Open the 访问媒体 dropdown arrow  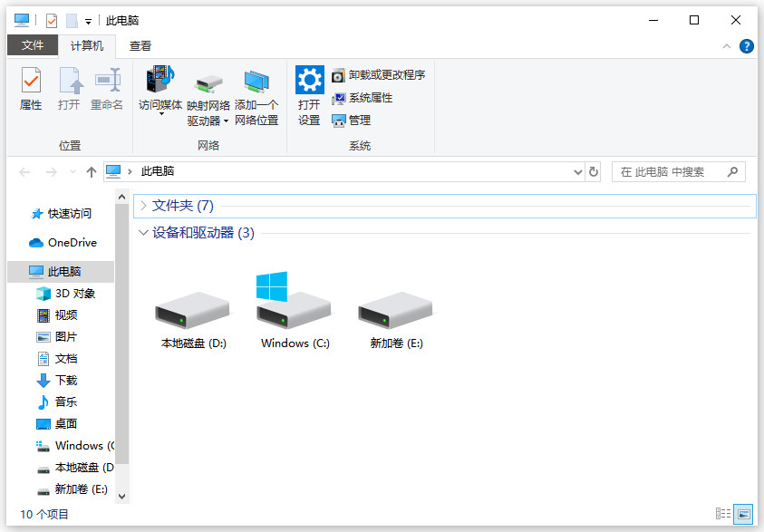(161, 114)
